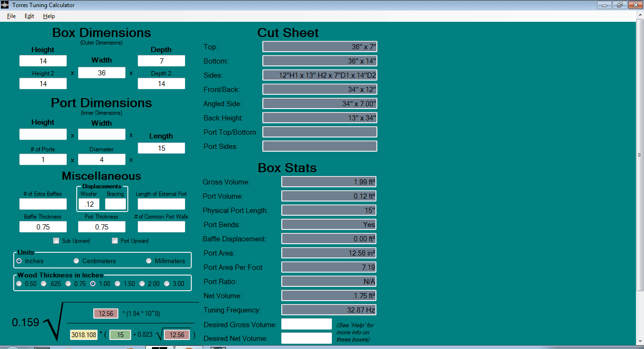Image resolution: width=644 pixels, height=349 pixels.
Task: Click the vertical scrollbar thumb
Action: (x=640, y=155)
